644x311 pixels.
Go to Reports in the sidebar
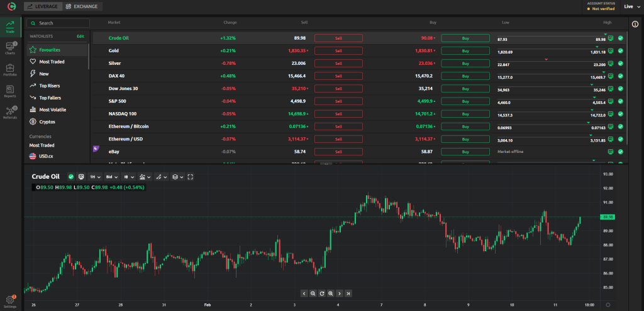click(x=10, y=91)
